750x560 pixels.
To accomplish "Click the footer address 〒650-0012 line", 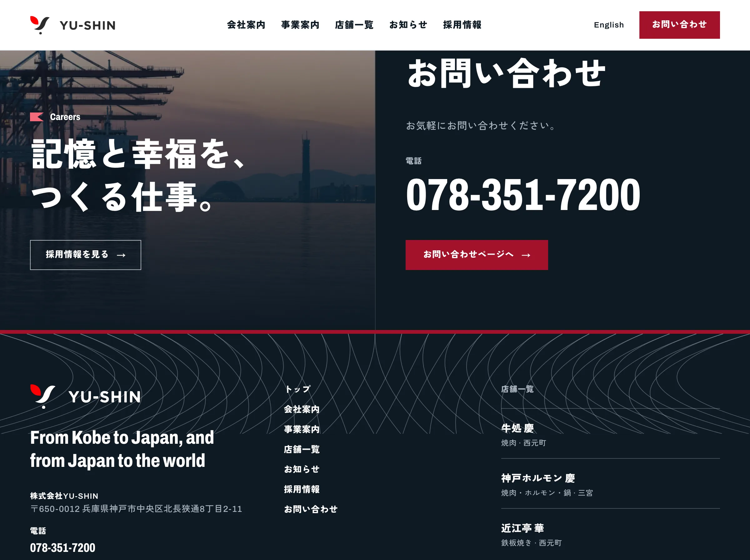I will click(x=136, y=509).
